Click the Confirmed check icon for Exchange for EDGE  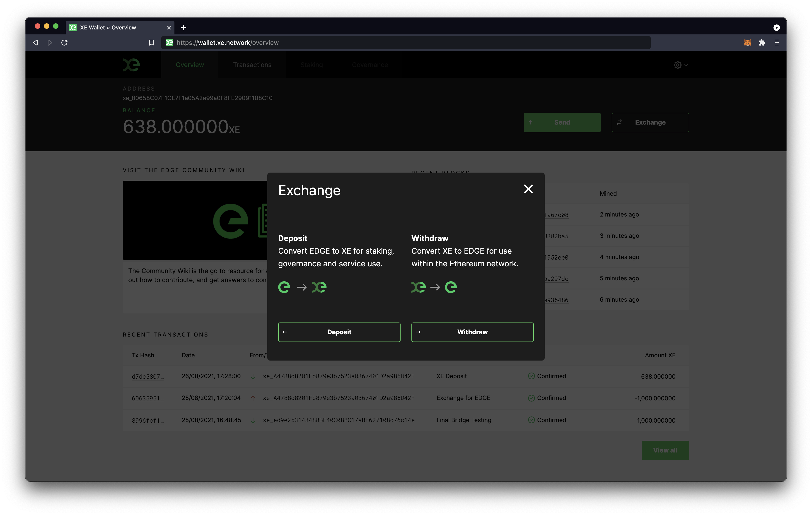tap(531, 398)
